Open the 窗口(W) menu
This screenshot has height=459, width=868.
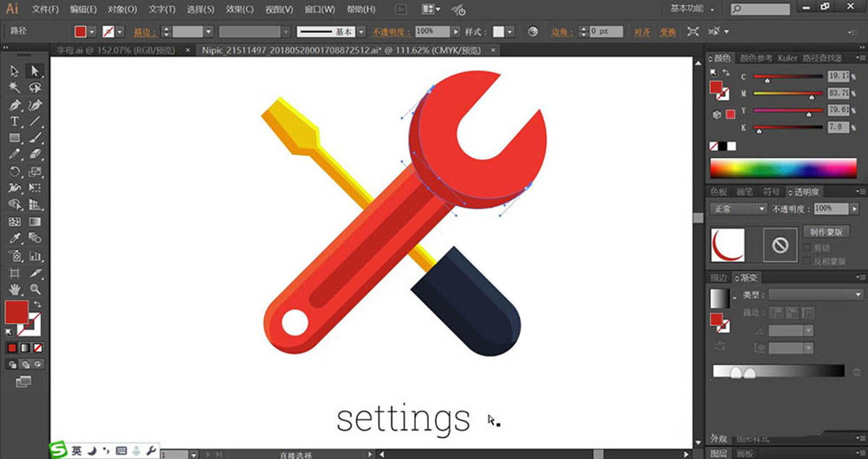tap(319, 9)
